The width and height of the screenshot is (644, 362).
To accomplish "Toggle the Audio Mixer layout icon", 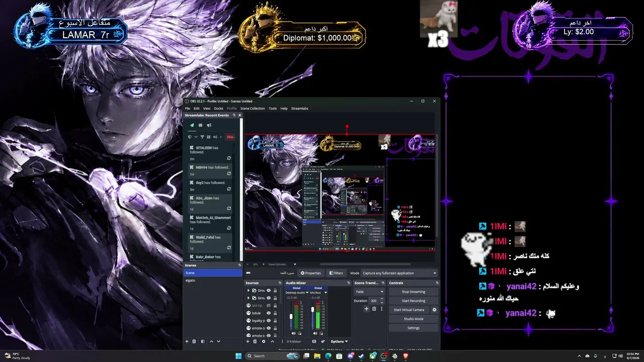I will click(x=315, y=341).
